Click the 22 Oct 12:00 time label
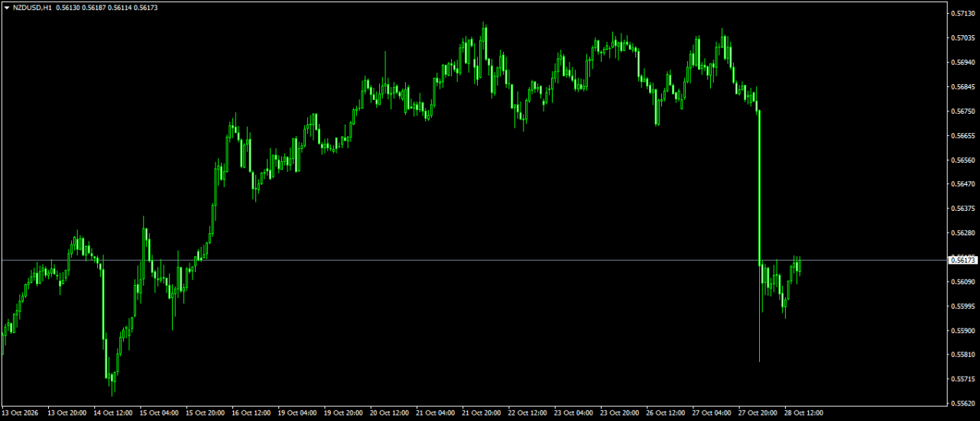This screenshot has height=421, width=980. [527, 413]
